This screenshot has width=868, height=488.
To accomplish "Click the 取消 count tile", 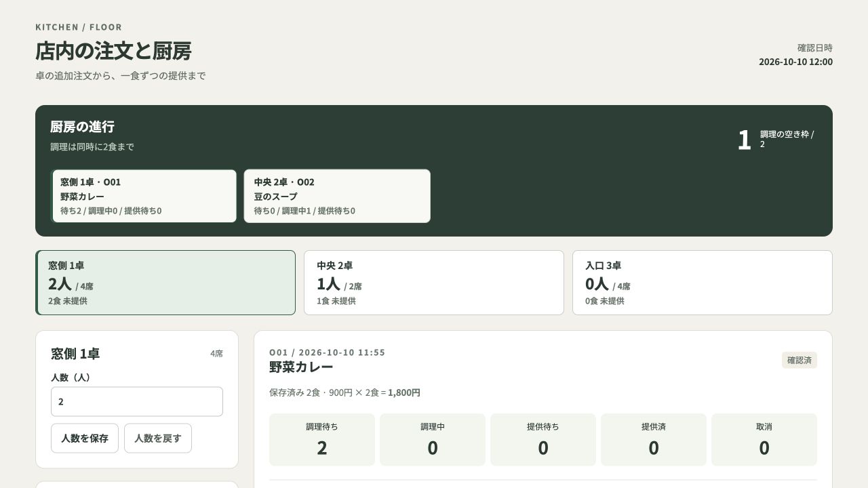I will pyautogui.click(x=764, y=440).
